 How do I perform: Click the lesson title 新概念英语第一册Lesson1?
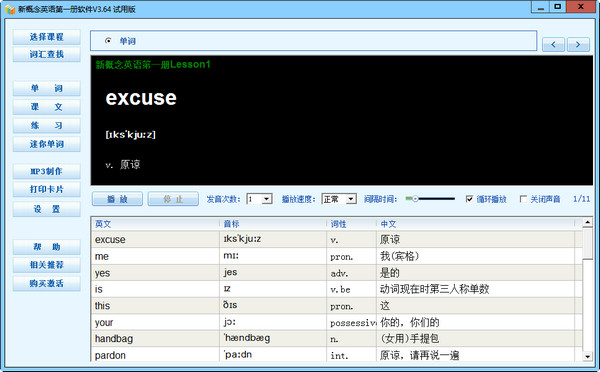click(x=153, y=64)
